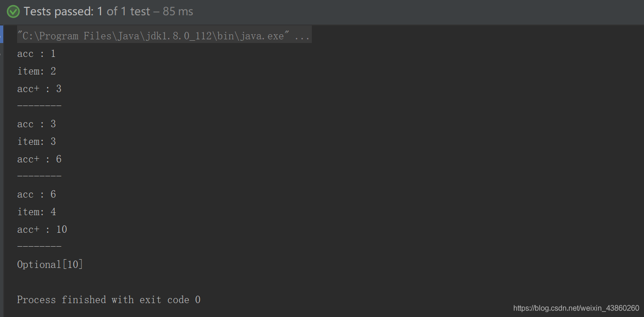Select the 'item: 2' output line

(x=36, y=71)
